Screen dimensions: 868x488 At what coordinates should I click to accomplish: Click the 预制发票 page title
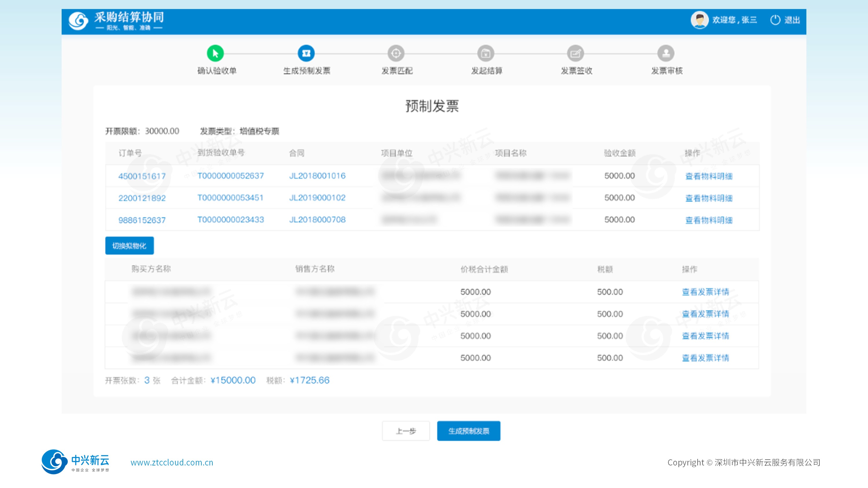coord(432,106)
